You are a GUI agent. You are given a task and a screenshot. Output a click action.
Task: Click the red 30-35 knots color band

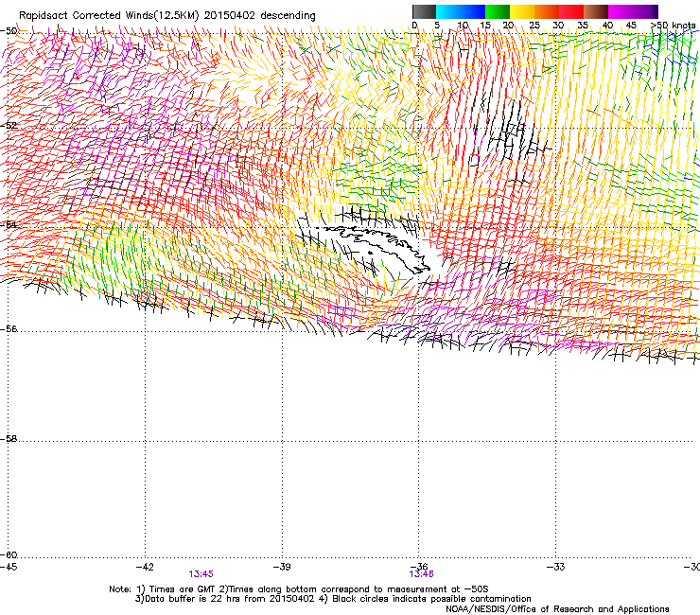click(571, 11)
